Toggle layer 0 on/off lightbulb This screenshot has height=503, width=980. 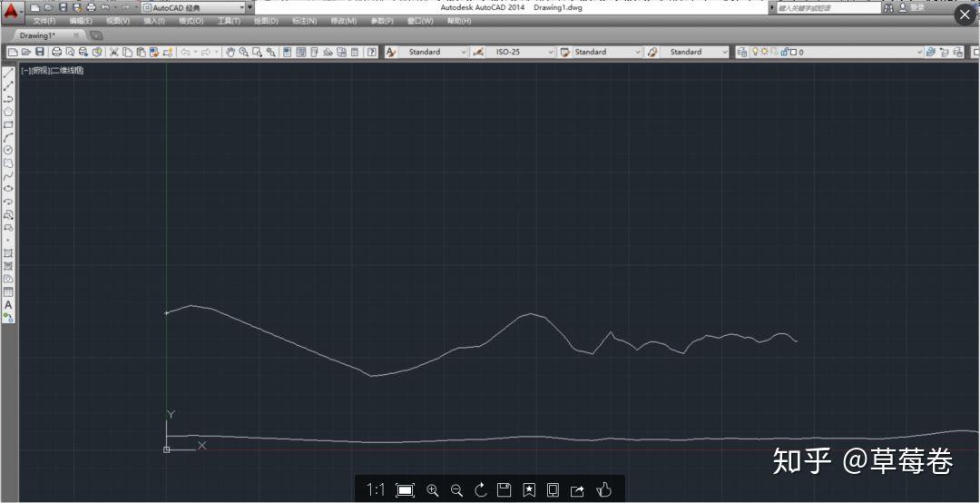pyautogui.click(x=754, y=52)
